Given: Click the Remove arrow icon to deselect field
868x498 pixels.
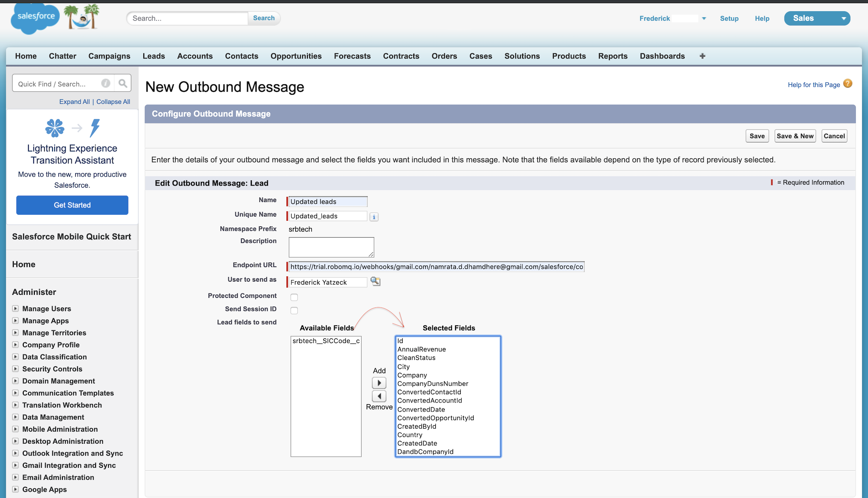Looking at the screenshot, I should (x=379, y=396).
